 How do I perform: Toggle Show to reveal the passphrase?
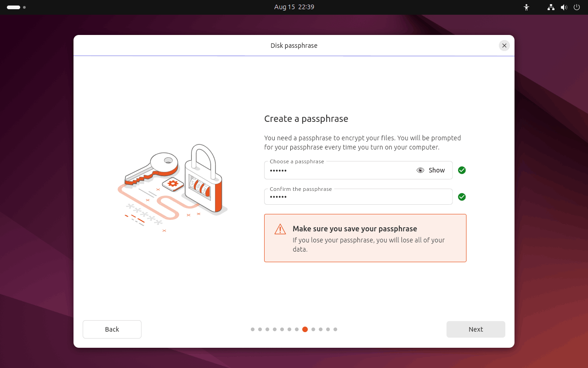click(x=431, y=170)
